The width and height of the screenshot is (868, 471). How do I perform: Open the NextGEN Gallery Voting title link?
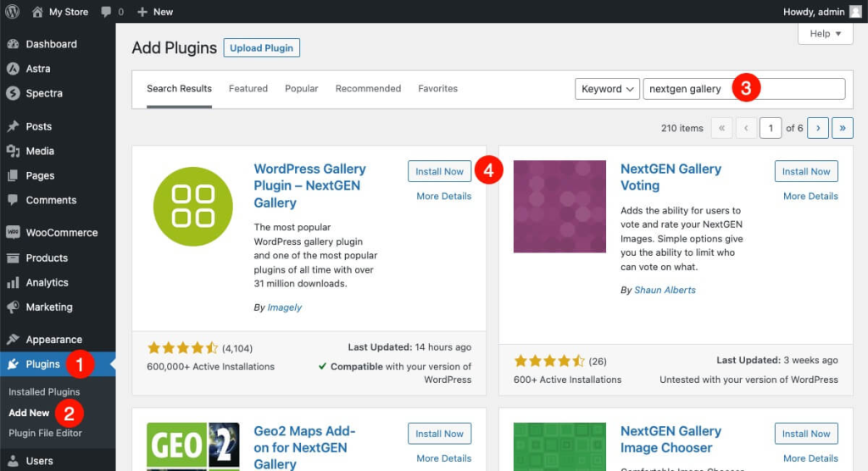tap(670, 177)
